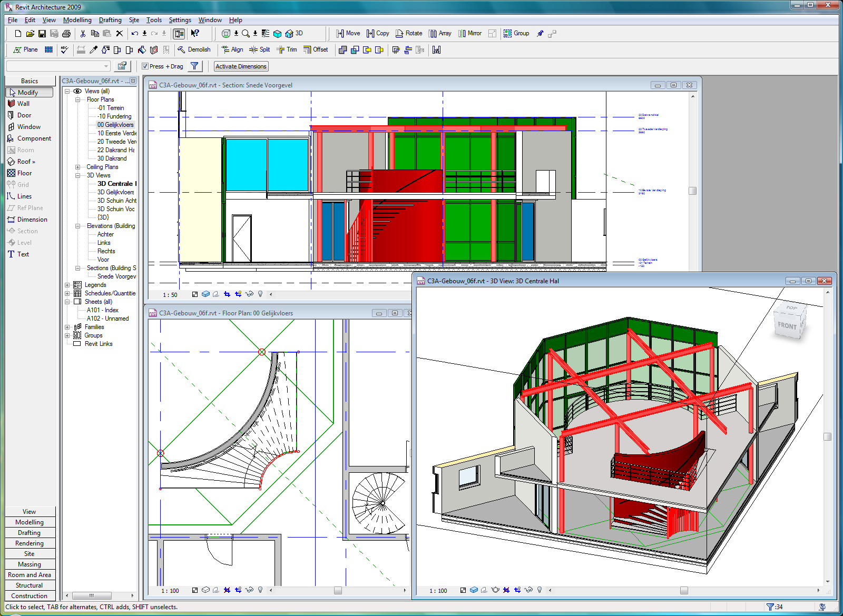Screen dimensions: 843x616
Task: Expand the Groups node
Action: (67, 335)
